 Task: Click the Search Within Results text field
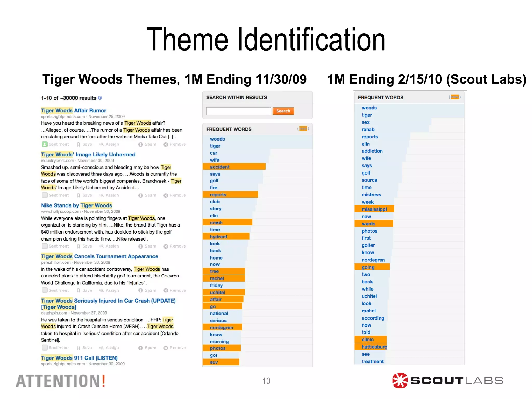[x=239, y=111]
